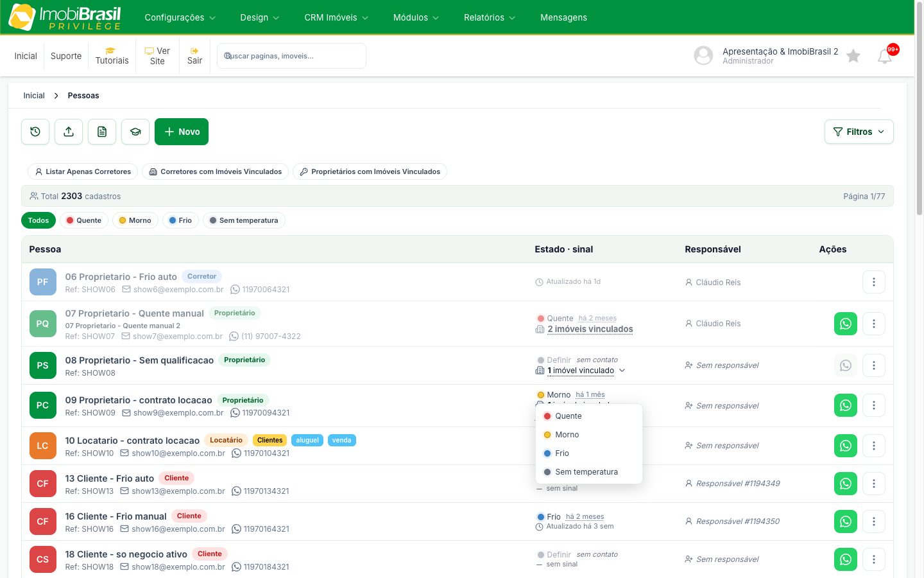The image size is (924, 578).
Task: Click the ImobiBrasil Privilège logo
Action: pos(65,17)
